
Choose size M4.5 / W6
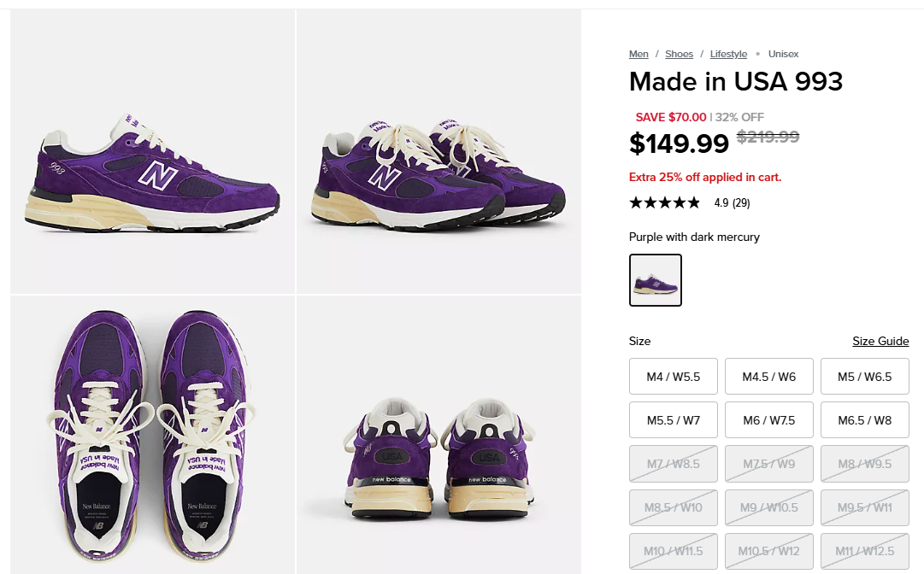tap(769, 377)
